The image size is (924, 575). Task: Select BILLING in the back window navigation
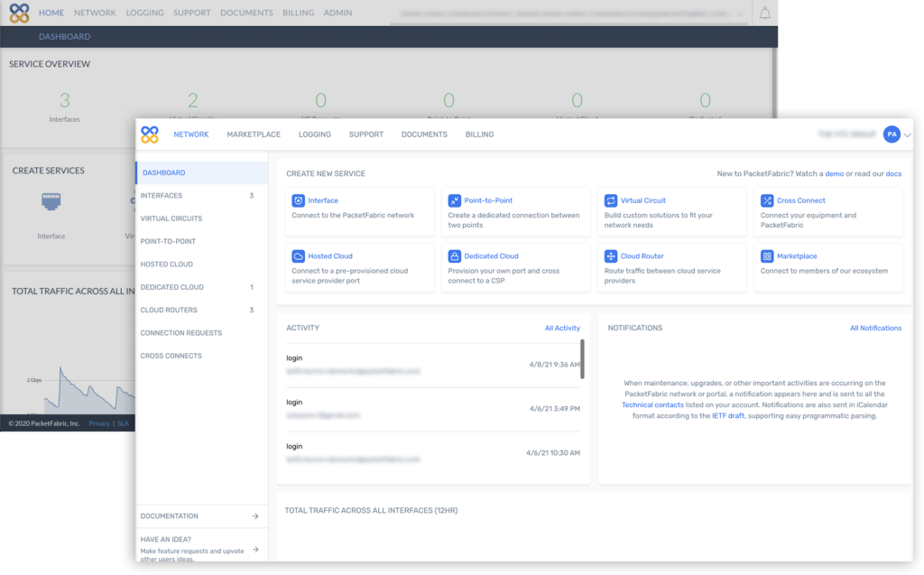click(x=298, y=13)
